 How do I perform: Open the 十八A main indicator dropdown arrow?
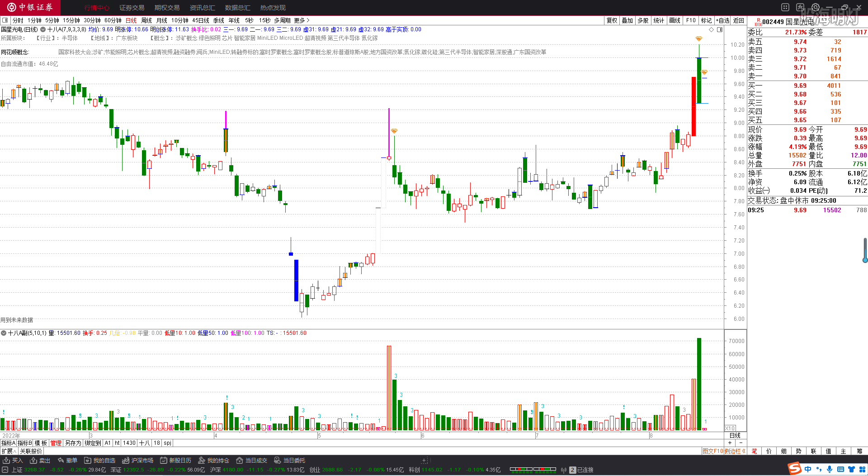pos(43,29)
